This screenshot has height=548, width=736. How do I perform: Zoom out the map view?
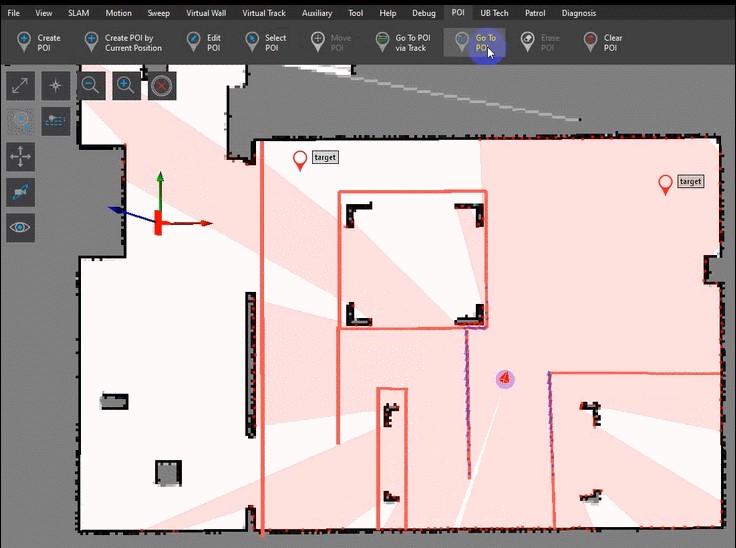91,86
